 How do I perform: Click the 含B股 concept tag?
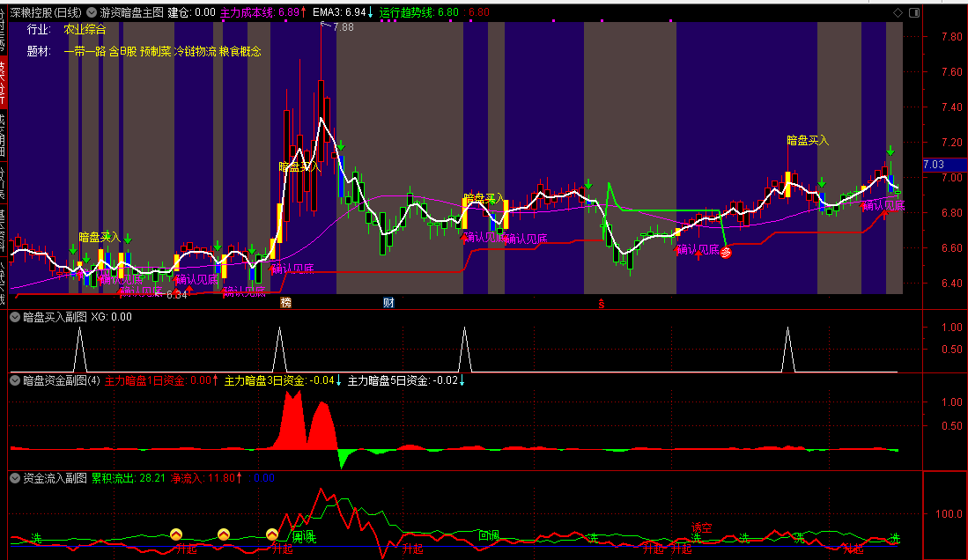click(122, 51)
